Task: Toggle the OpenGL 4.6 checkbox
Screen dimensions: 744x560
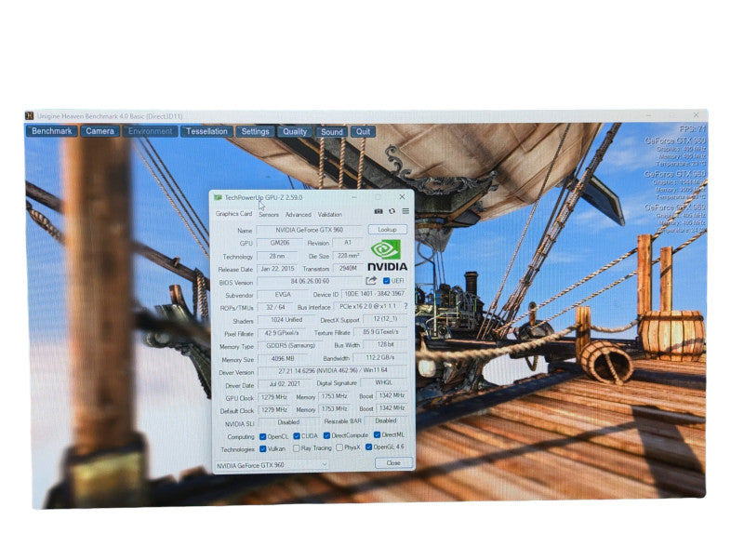Action: (368, 447)
